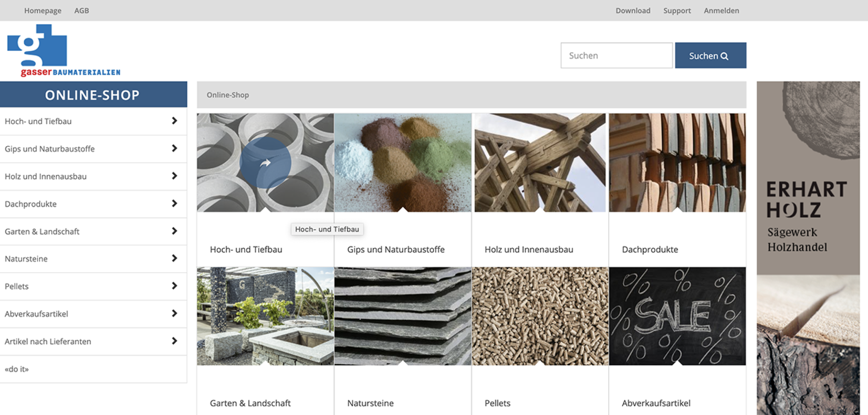The image size is (868, 415).
Task: Open the Erhart Holz advertisement banner
Action: (x=808, y=248)
